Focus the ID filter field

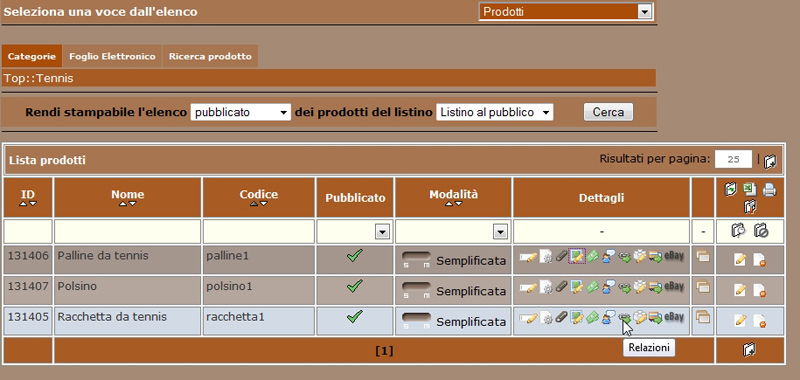pos(28,232)
